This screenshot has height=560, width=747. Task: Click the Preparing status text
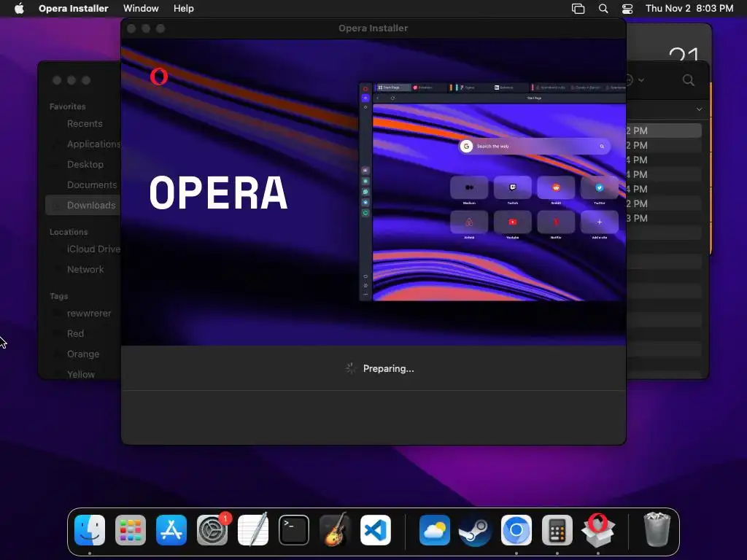pyautogui.click(x=388, y=368)
